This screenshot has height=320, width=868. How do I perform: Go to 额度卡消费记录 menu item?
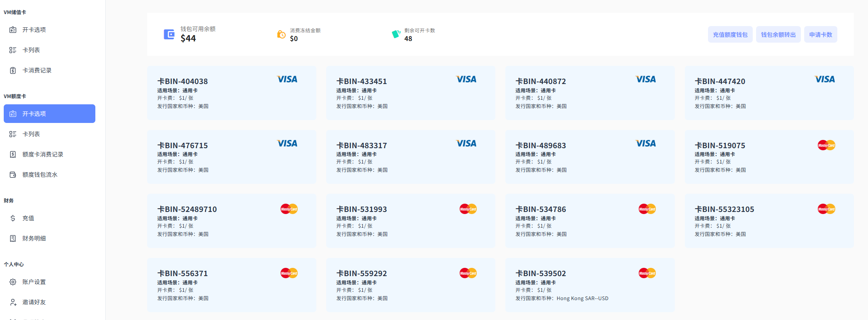42,154
